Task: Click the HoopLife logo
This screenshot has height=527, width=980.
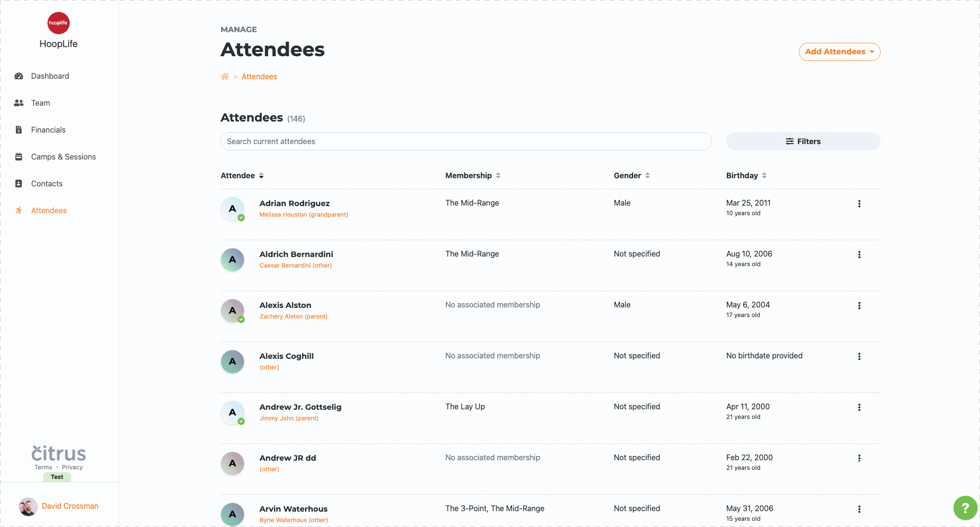Action: point(58,23)
